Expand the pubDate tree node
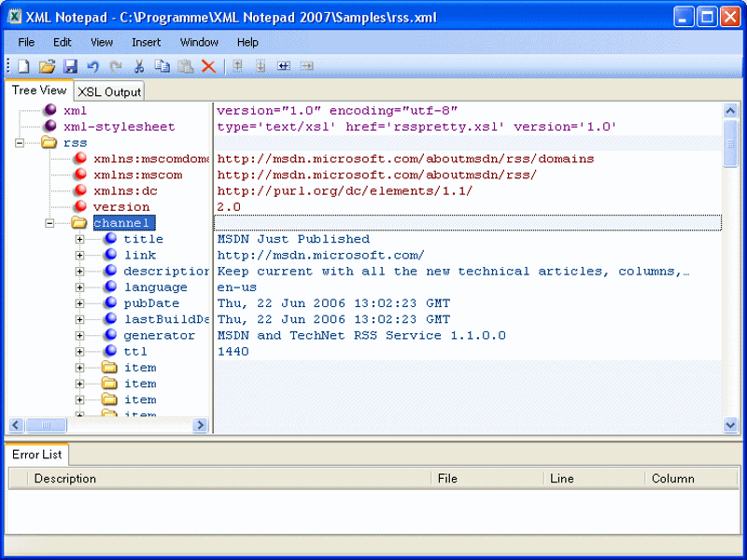Screen dimensions: 747x560 (x=80, y=302)
